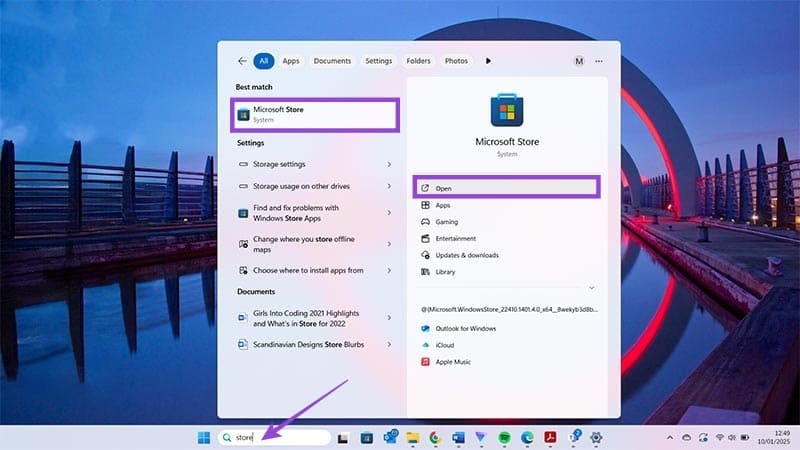
Task: Open the OneDrive cloud tray icon
Action: pos(687,438)
